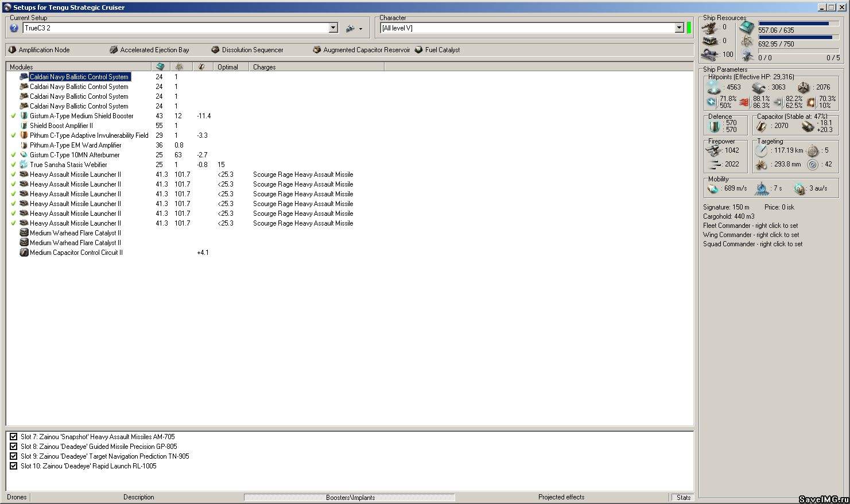This screenshot has width=850, height=504.
Task: Click the Medium Capacitor Control Circuit II icon
Action: [x=24, y=253]
